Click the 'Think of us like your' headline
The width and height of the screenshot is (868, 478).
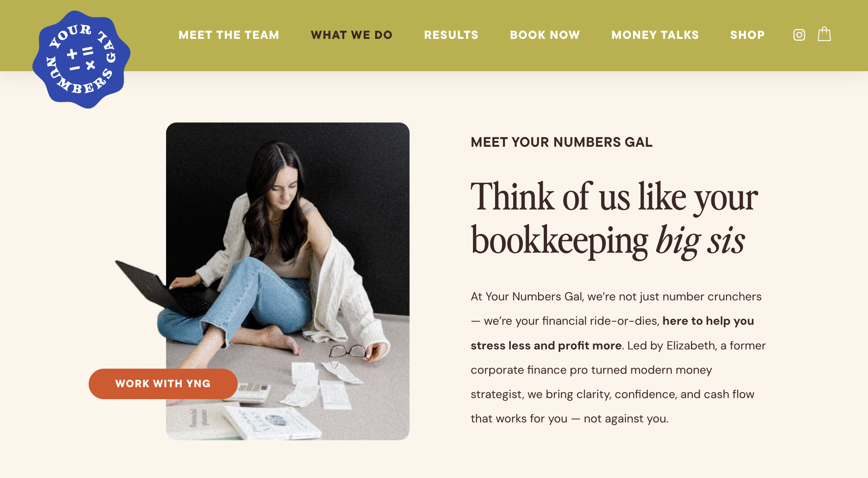point(614,197)
